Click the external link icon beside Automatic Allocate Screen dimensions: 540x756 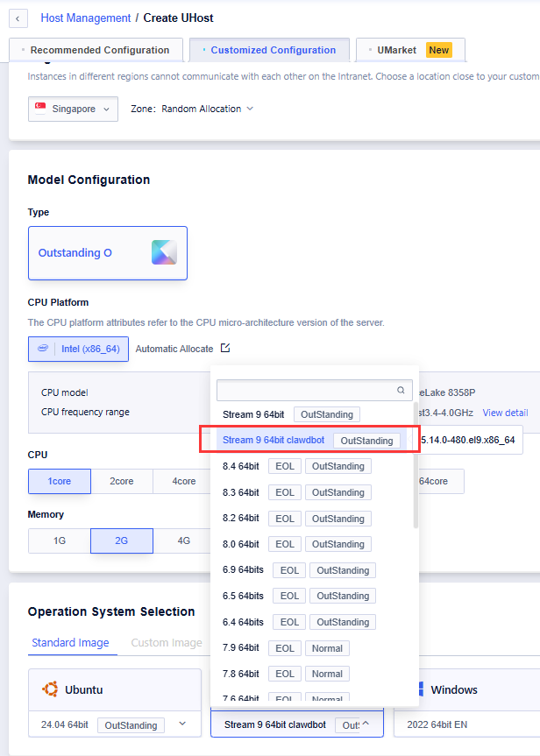click(x=225, y=348)
